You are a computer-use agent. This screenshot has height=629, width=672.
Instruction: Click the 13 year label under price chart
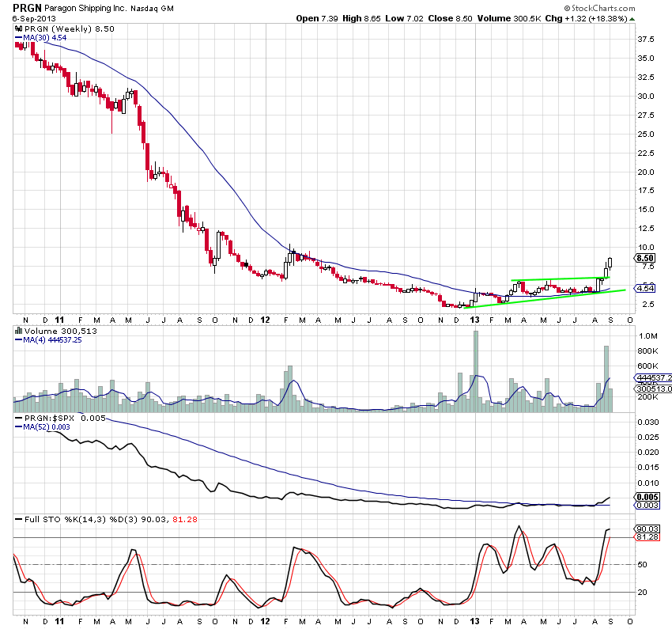click(x=474, y=320)
